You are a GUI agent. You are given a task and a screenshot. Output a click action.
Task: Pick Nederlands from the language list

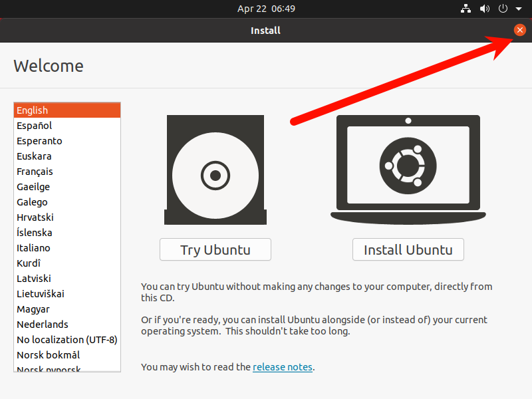[67, 324]
